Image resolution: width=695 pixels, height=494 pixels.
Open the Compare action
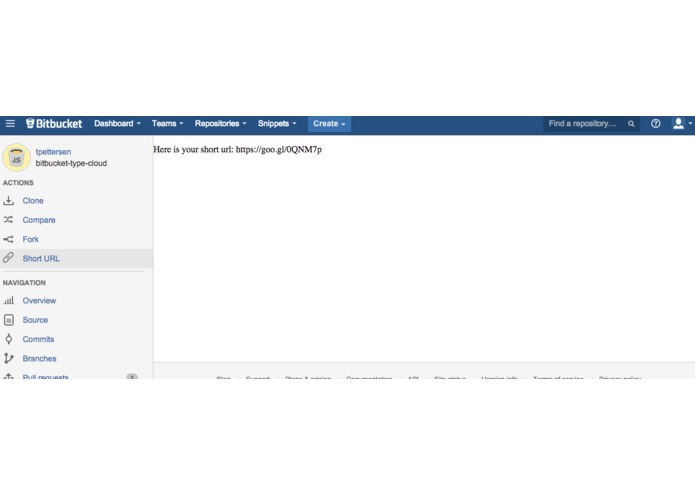(39, 220)
